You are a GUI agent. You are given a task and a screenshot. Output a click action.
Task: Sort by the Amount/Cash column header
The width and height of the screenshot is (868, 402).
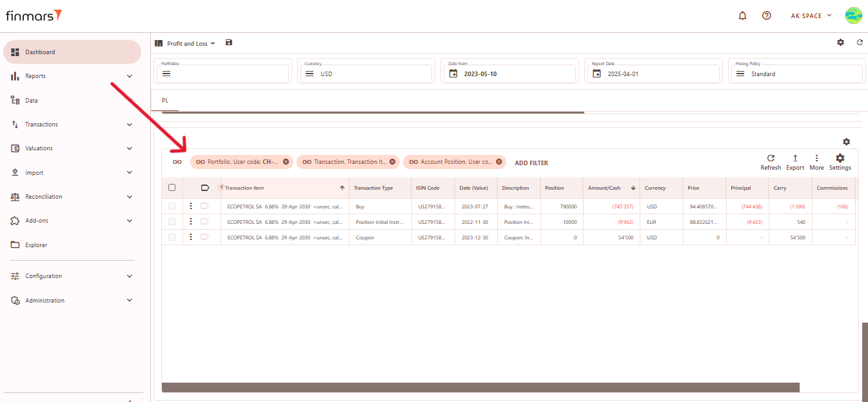604,188
